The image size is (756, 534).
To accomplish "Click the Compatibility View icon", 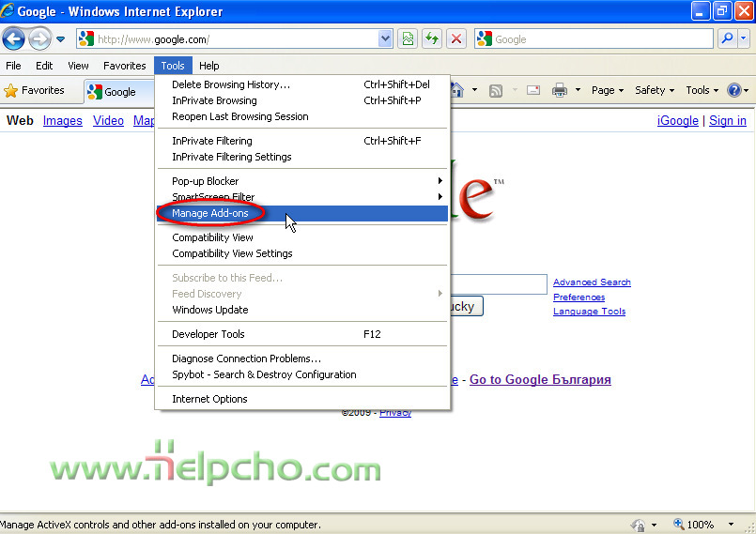I will (x=408, y=39).
